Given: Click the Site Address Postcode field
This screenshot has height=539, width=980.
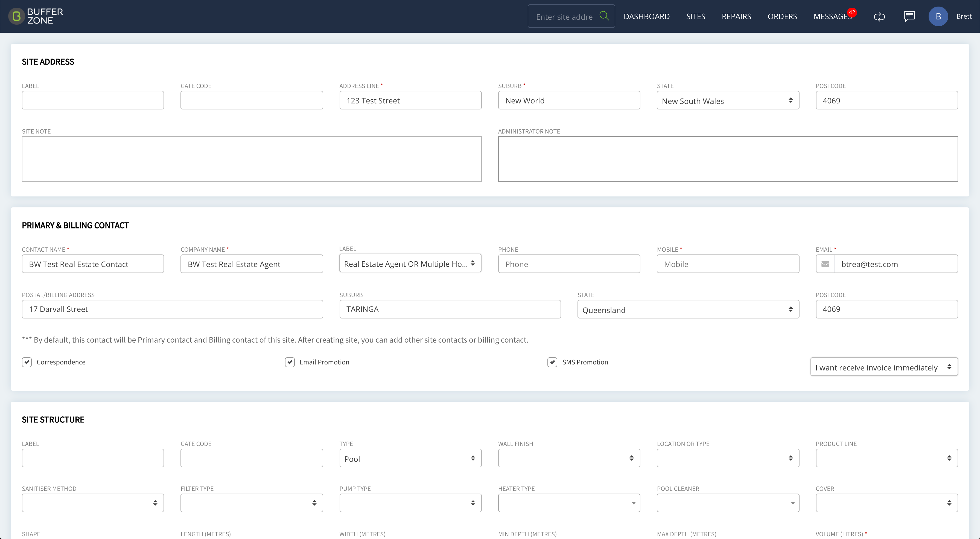Looking at the screenshot, I should [x=887, y=100].
